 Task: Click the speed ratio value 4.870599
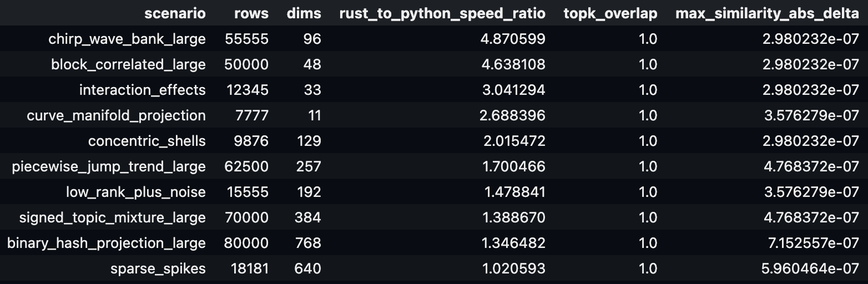click(514, 39)
